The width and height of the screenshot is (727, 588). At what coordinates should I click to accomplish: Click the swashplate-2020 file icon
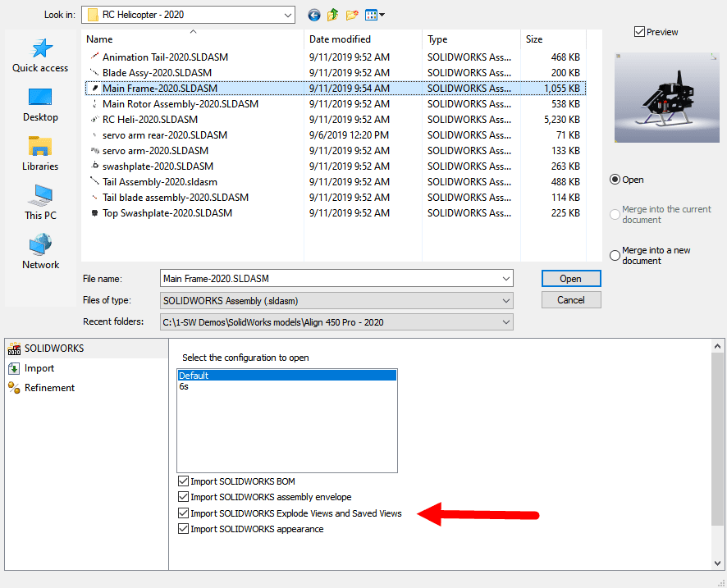[x=94, y=166]
